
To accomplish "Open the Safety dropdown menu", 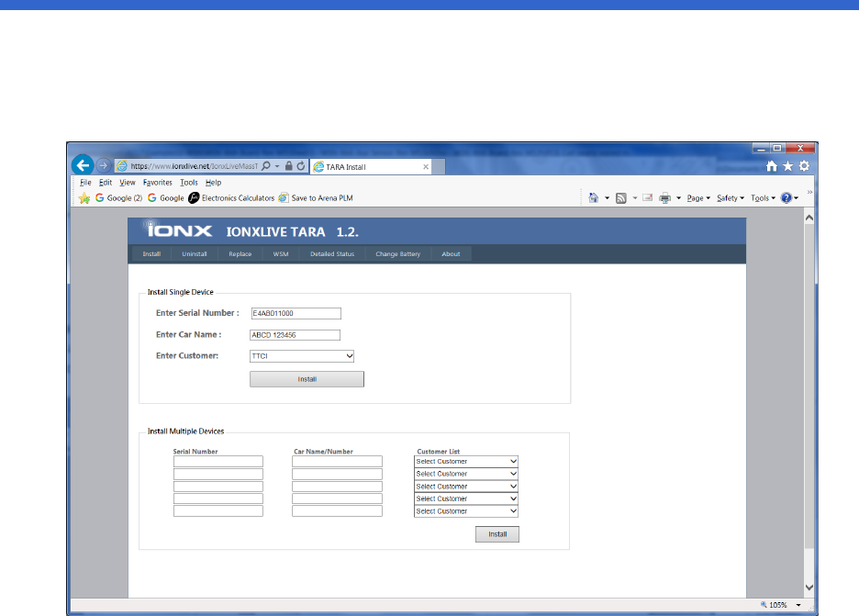I will pos(731,198).
